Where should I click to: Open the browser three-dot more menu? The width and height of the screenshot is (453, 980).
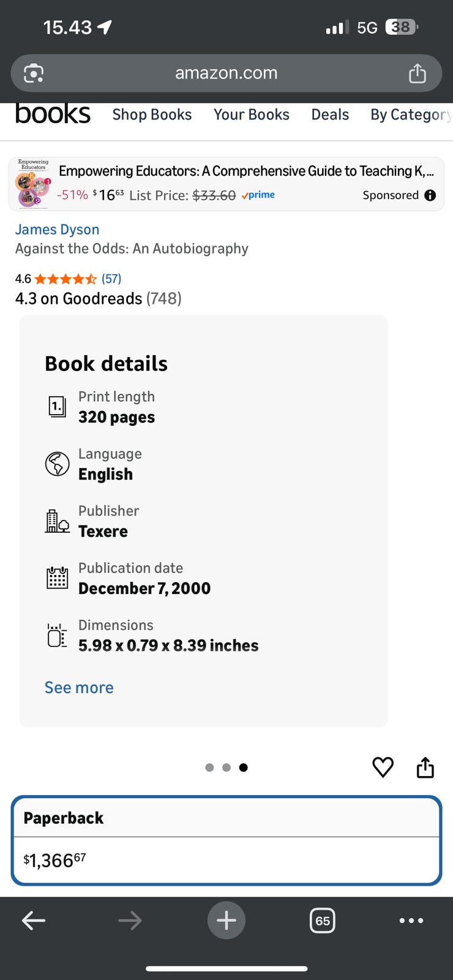click(x=411, y=920)
